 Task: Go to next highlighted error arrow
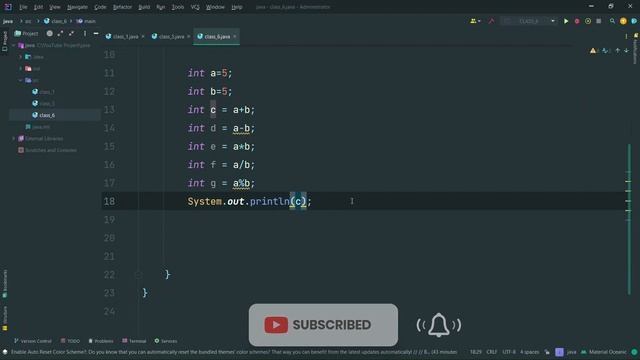pyautogui.click(x=627, y=51)
